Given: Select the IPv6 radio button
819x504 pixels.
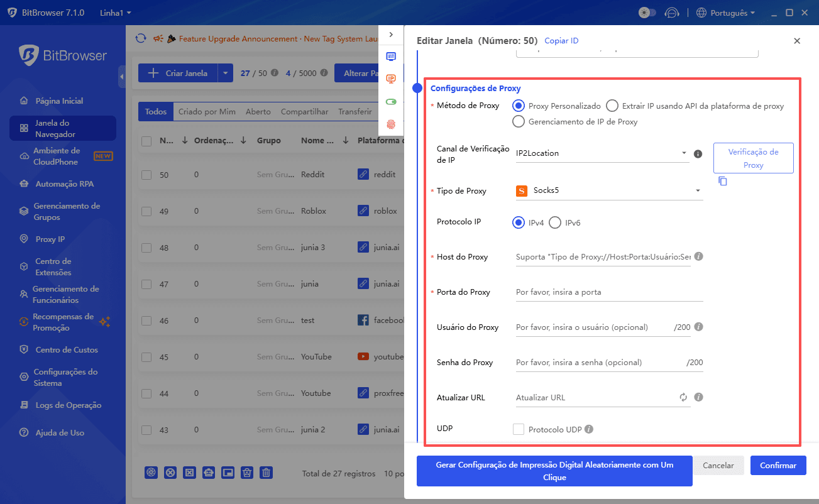Looking at the screenshot, I should tap(554, 222).
